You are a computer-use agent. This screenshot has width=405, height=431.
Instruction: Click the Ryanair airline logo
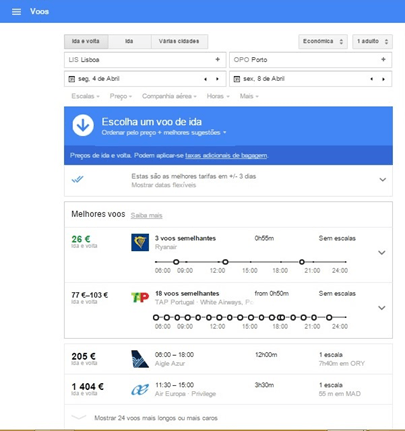[x=140, y=242]
